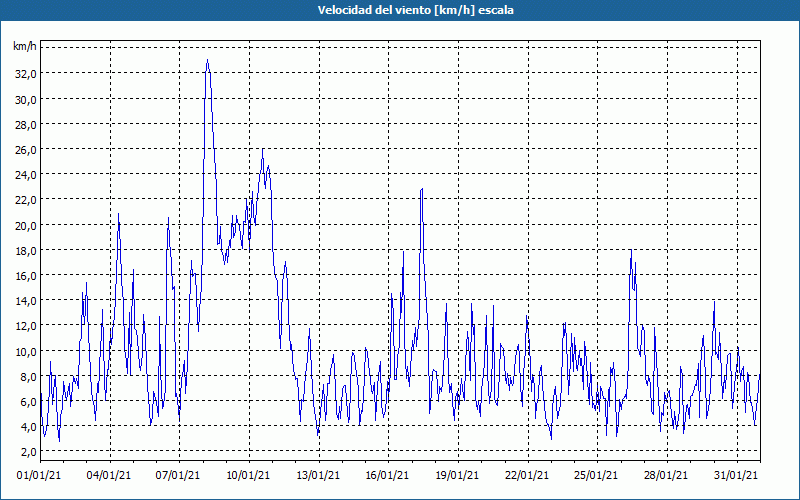
Task: Click the '2,0' y-axis value
Action: pos(28,452)
